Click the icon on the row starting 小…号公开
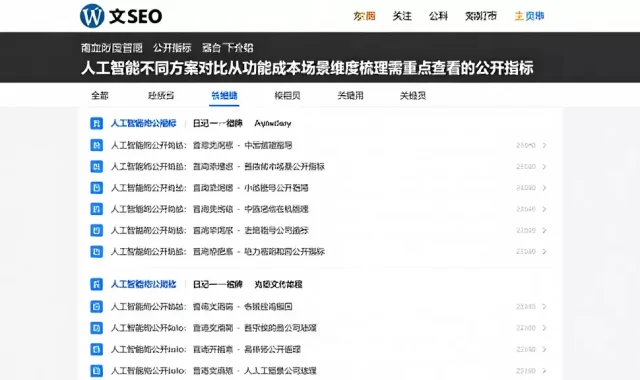 (96, 188)
